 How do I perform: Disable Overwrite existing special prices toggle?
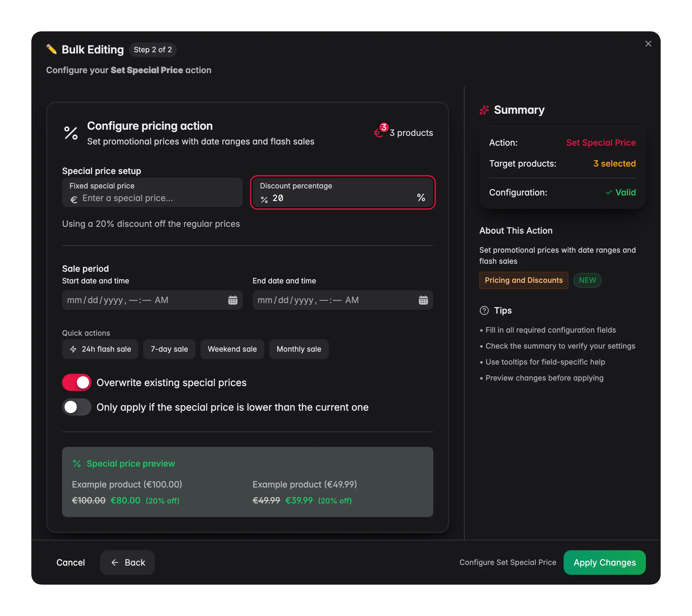coord(77,383)
